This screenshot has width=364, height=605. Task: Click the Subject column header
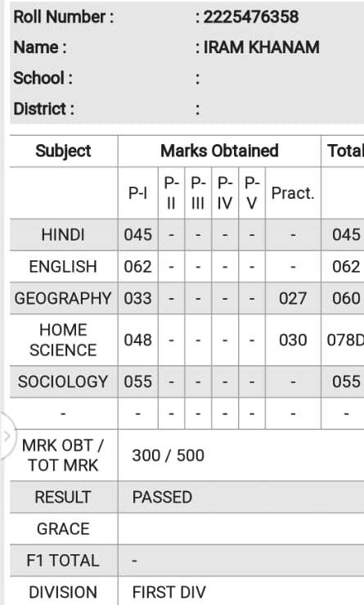(x=63, y=151)
